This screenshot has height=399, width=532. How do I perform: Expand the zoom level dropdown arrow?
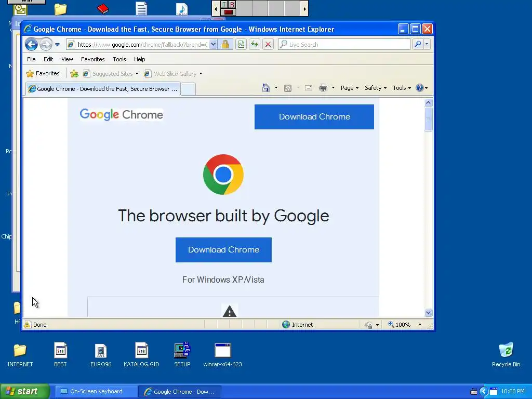pyautogui.click(x=420, y=325)
